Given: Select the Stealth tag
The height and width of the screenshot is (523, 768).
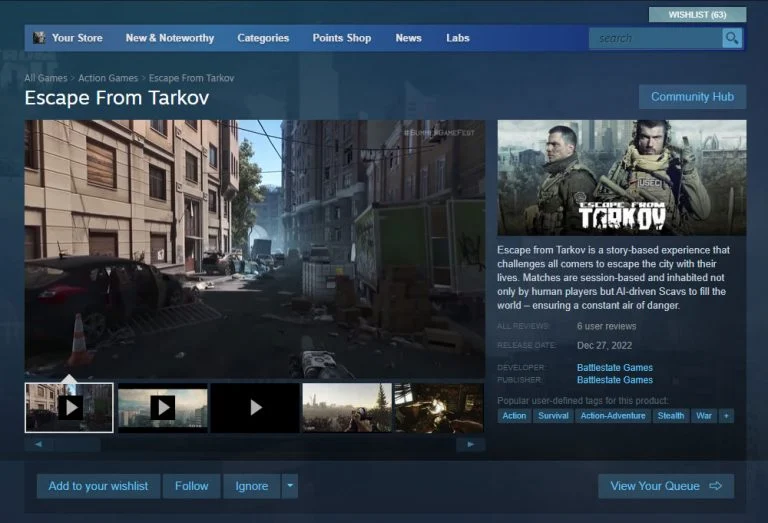Looking at the screenshot, I should click(x=671, y=416).
